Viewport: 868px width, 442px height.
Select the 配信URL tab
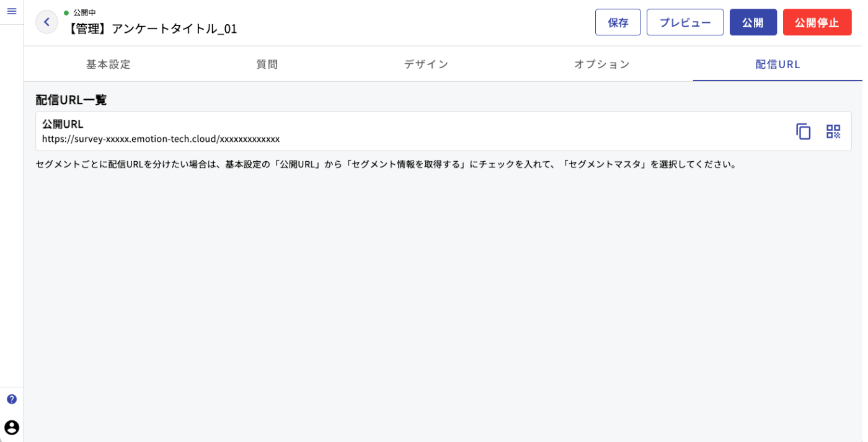(778, 64)
